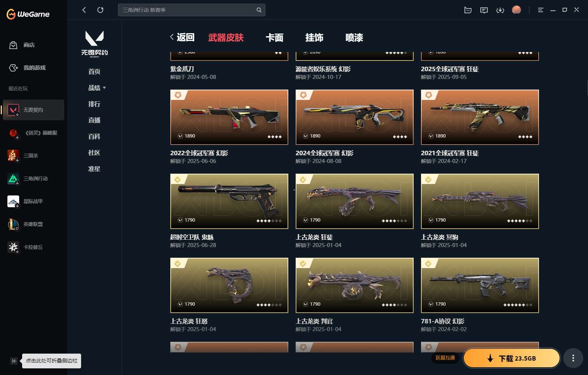Open the 超时空卫队 鬼魅 skin thumbnail

click(x=229, y=201)
